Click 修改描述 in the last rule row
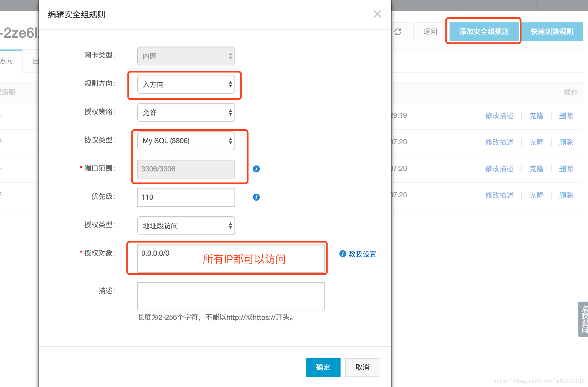 [499, 195]
